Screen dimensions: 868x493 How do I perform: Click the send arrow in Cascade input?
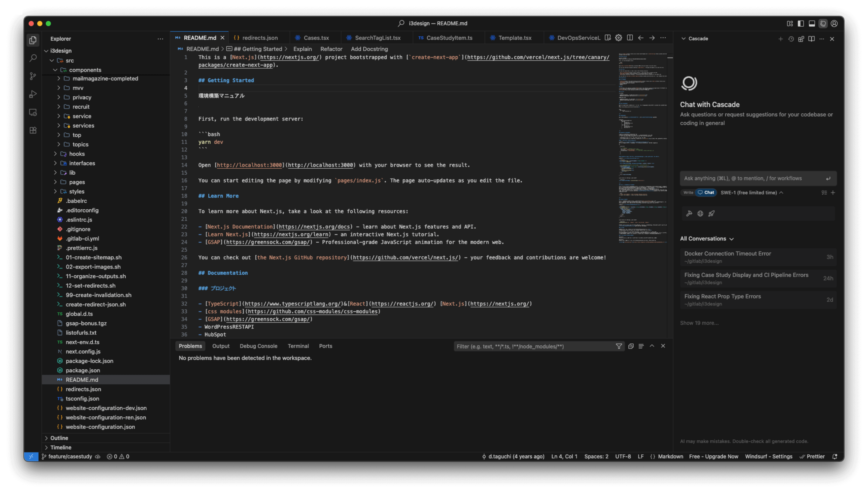coord(828,179)
